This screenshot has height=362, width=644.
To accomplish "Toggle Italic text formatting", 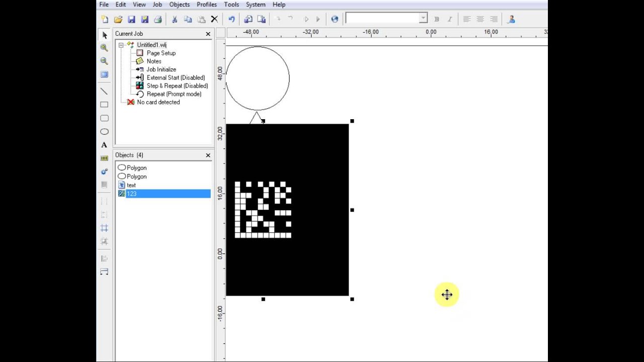I will (x=449, y=19).
